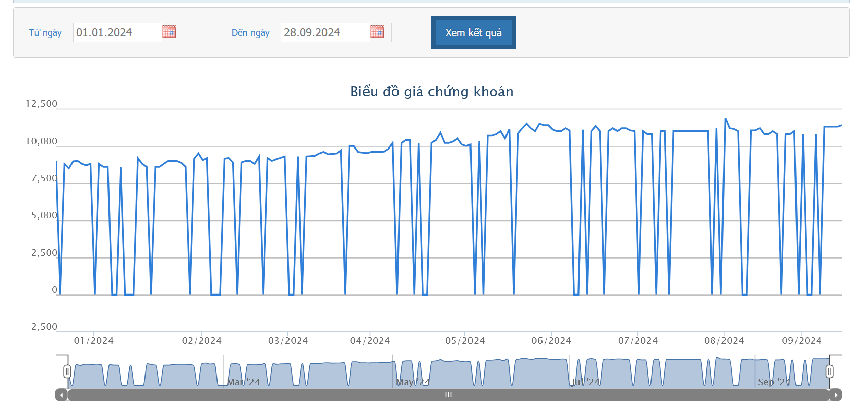Click the Đến ngày label
This screenshot has width=868, height=406.
coord(250,33)
